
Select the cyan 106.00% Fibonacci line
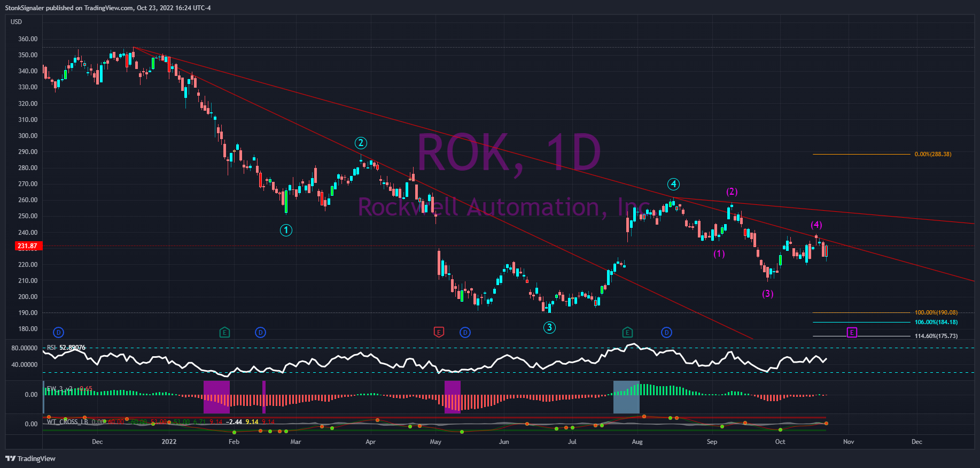[x=861, y=322]
